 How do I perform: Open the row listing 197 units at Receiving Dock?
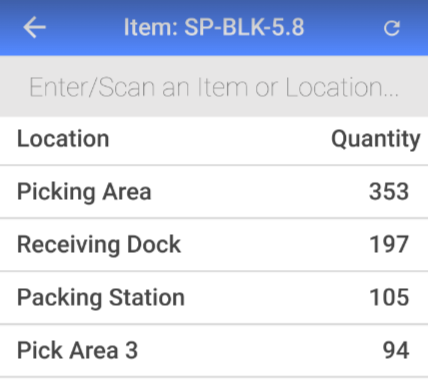point(214,245)
